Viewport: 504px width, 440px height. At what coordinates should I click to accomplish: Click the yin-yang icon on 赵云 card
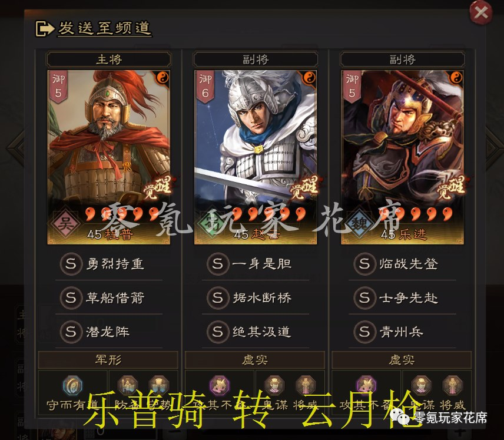309,78
